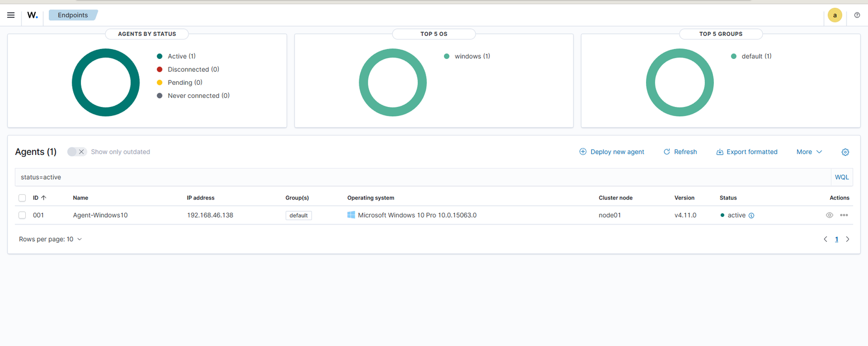Click Export formatted
Viewport: 868px width, 346px height.
tap(746, 152)
